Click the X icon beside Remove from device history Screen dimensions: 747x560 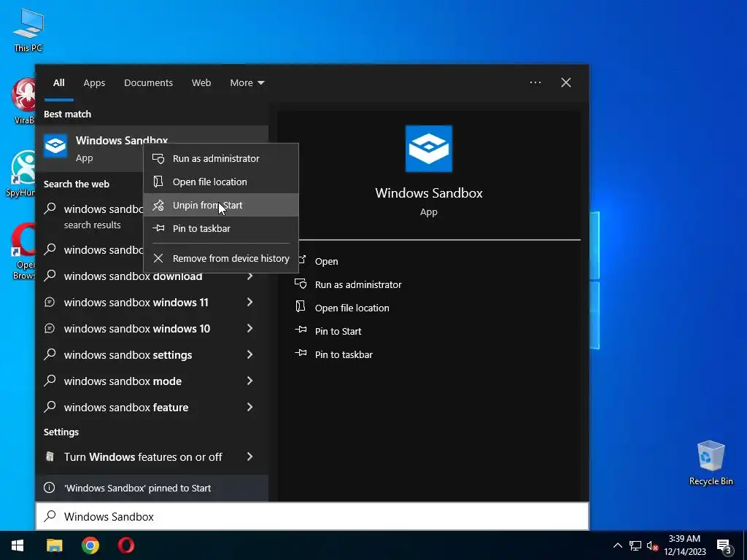(158, 258)
